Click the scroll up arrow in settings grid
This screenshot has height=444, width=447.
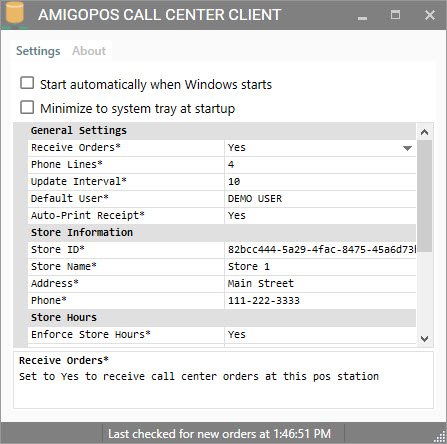[424, 132]
